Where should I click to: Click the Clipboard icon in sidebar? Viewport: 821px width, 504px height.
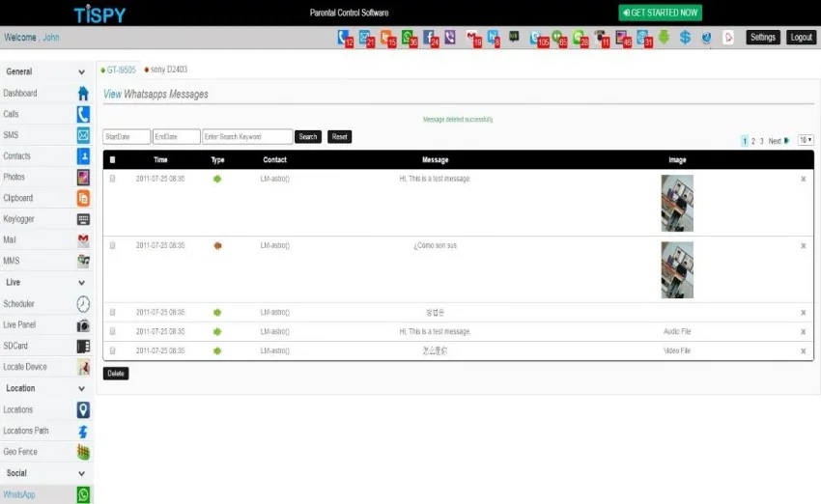coord(83,198)
